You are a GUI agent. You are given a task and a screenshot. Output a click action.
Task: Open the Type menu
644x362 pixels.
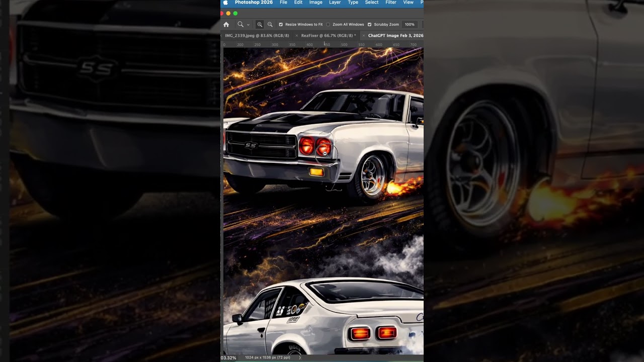click(353, 3)
